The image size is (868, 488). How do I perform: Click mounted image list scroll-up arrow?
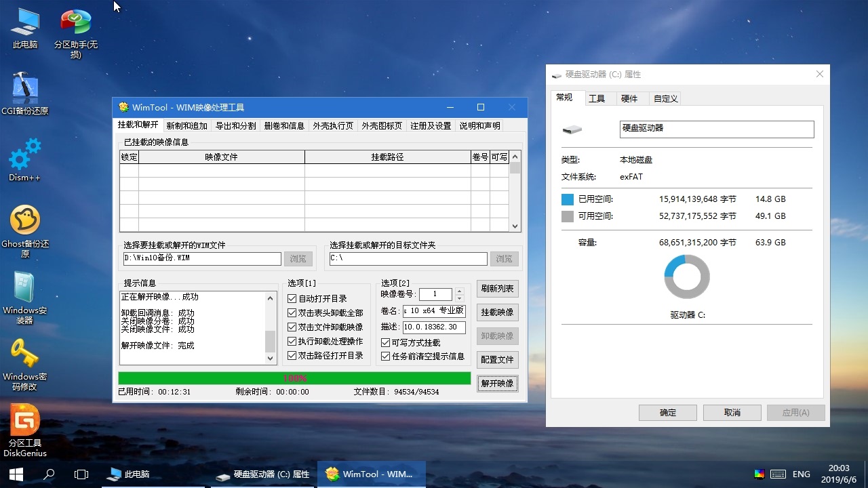[x=515, y=157]
